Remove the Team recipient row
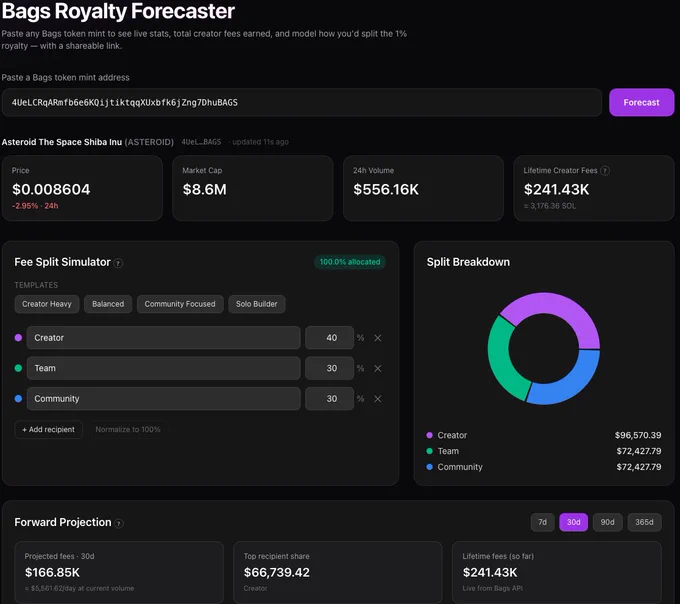The image size is (680, 604). click(378, 368)
